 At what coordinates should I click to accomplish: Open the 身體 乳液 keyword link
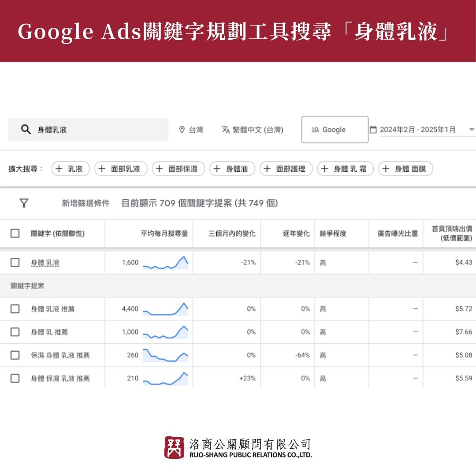(x=45, y=263)
